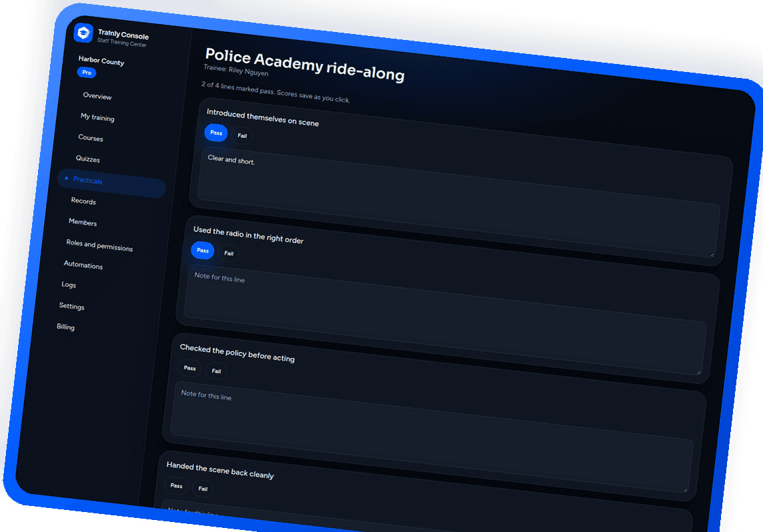Click the "Pro" plan badge
Image resolution: width=763 pixels, height=532 pixels.
point(87,73)
